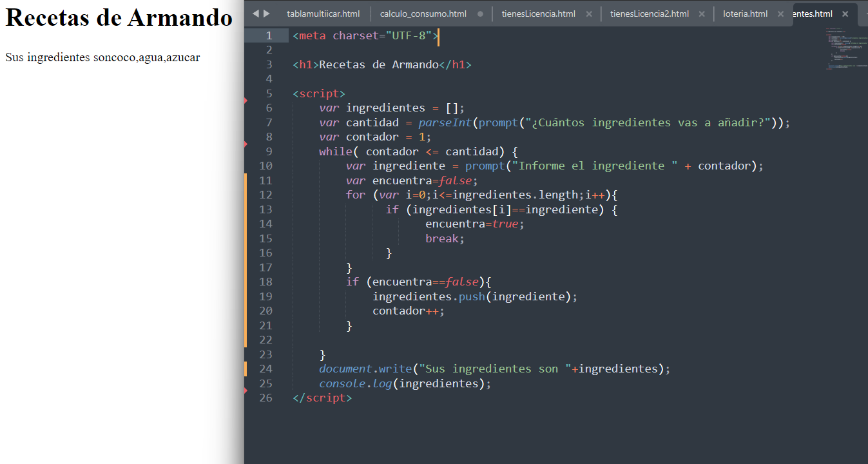Click 'contador++' on line 20
Image resolution: width=868 pixels, height=464 pixels.
point(405,311)
